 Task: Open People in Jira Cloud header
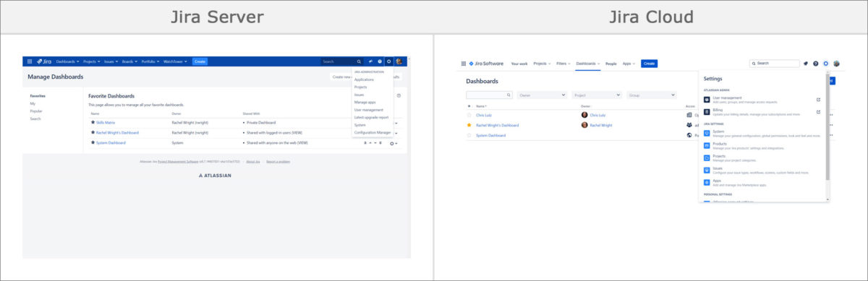point(610,64)
